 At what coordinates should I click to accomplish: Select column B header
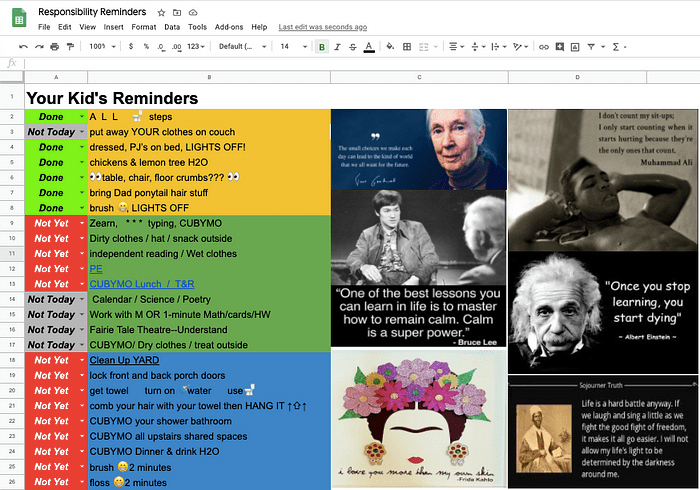pyautogui.click(x=209, y=77)
